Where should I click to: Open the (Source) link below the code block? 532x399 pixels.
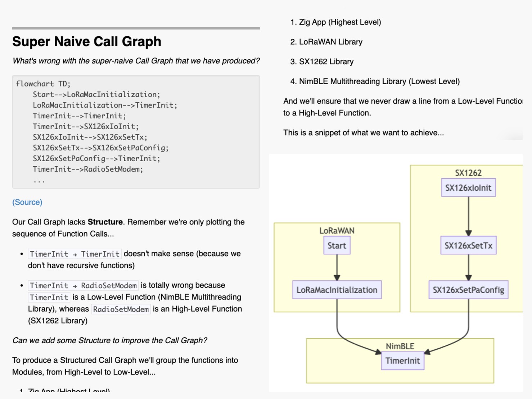point(27,202)
